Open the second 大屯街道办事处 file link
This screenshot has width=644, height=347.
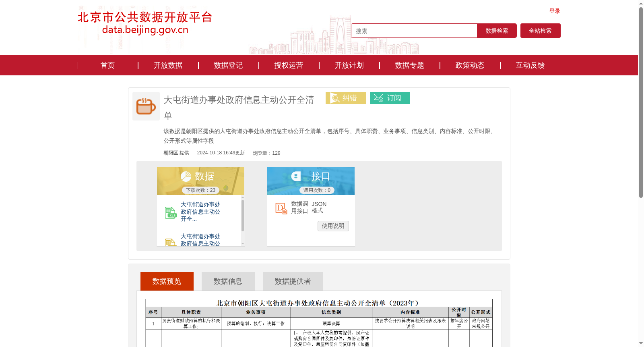(x=200, y=240)
